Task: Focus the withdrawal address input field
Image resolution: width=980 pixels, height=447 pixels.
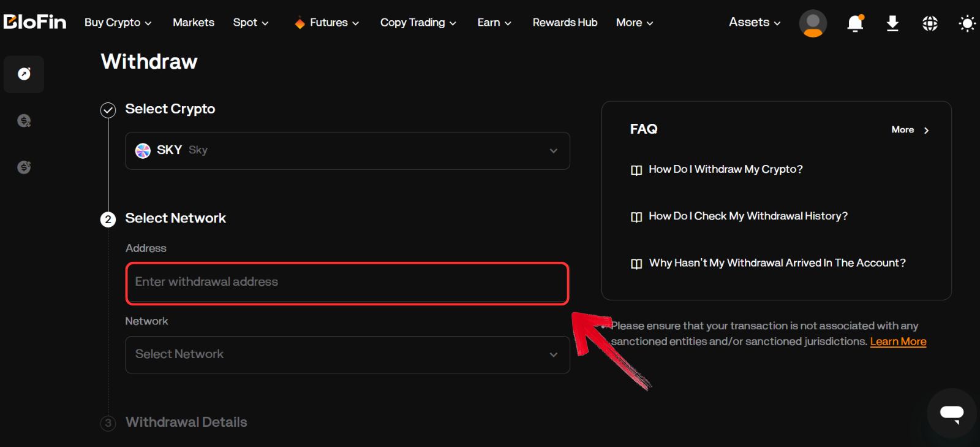Action: pos(347,283)
